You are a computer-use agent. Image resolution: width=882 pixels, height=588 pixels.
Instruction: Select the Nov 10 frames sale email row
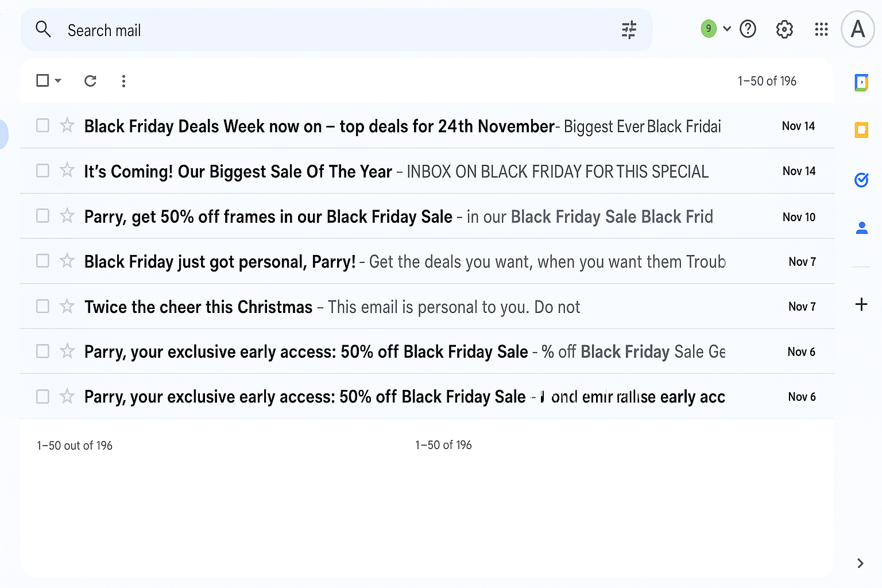pos(42,216)
